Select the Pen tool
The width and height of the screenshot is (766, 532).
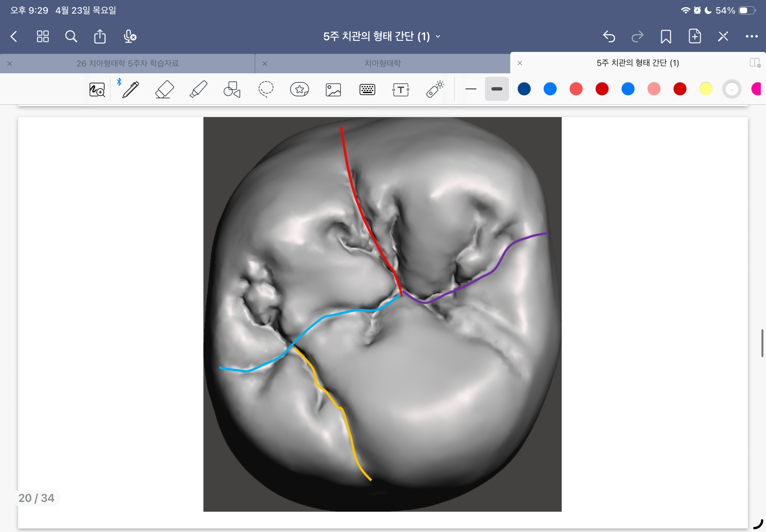pyautogui.click(x=130, y=89)
